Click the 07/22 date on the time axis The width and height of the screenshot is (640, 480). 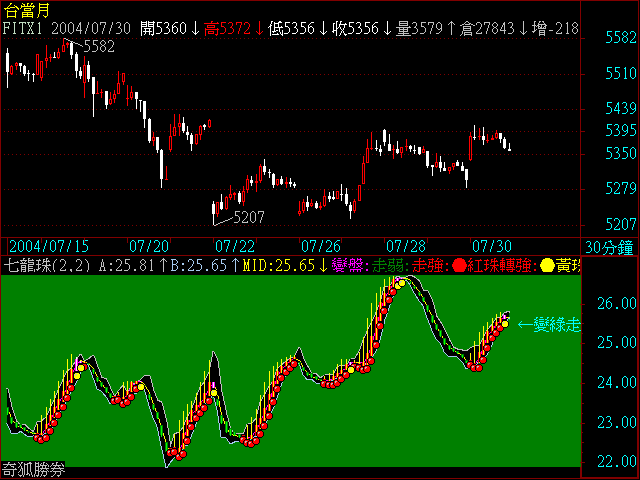[235, 247]
